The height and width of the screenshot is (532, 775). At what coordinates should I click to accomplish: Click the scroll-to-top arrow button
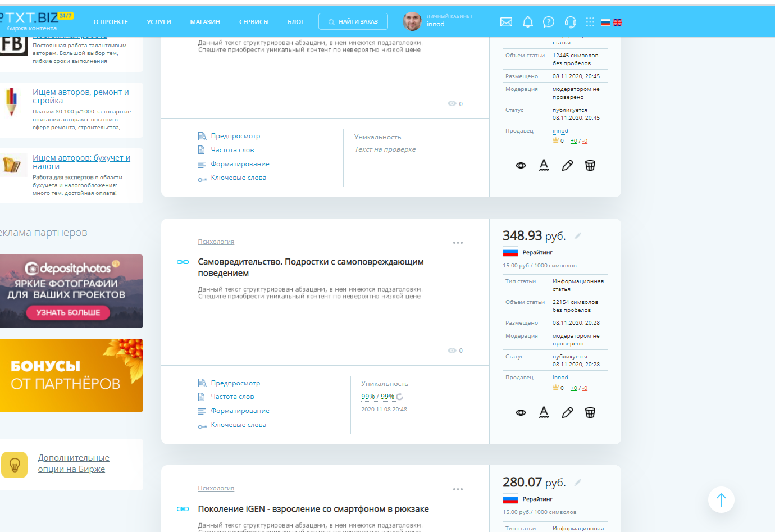(721, 499)
